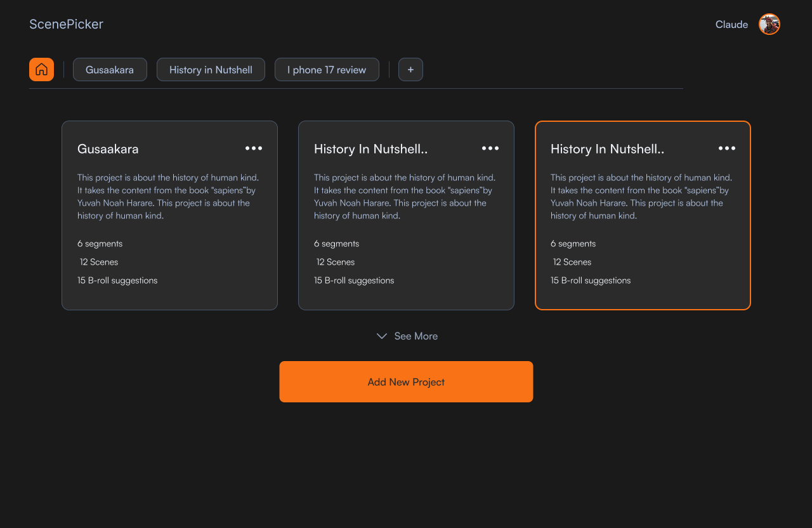Click 6 segments in the middle card

pyautogui.click(x=337, y=244)
